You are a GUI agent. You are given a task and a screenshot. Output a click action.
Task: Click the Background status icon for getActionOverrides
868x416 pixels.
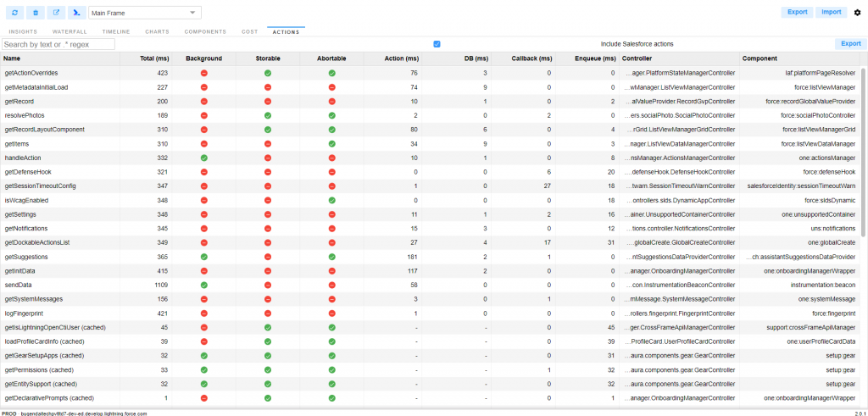pos(203,73)
